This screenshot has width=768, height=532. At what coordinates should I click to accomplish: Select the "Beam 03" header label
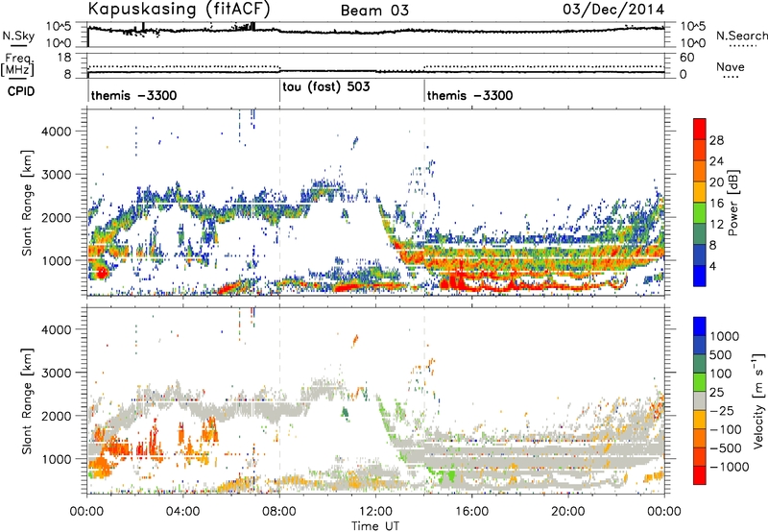click(374, 11)
